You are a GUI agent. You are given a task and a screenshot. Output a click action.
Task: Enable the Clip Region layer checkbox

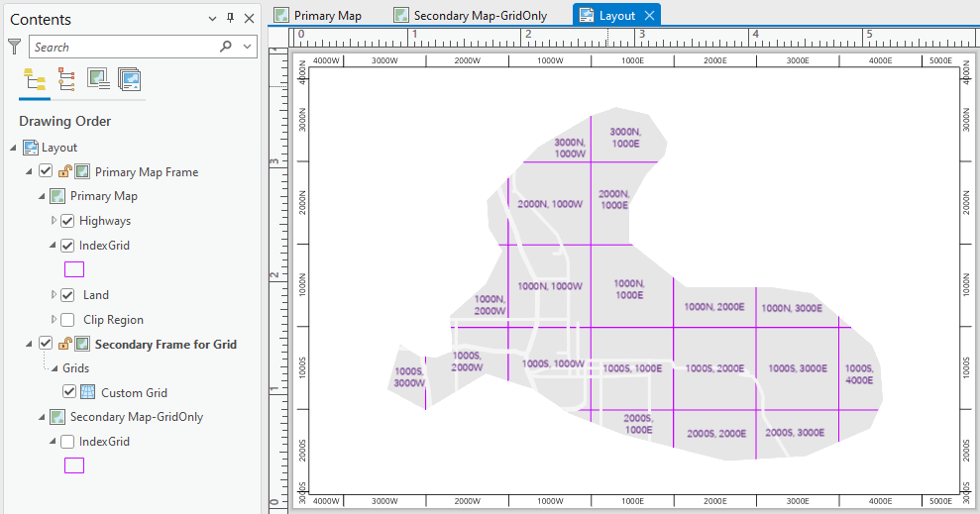point(67,320)
